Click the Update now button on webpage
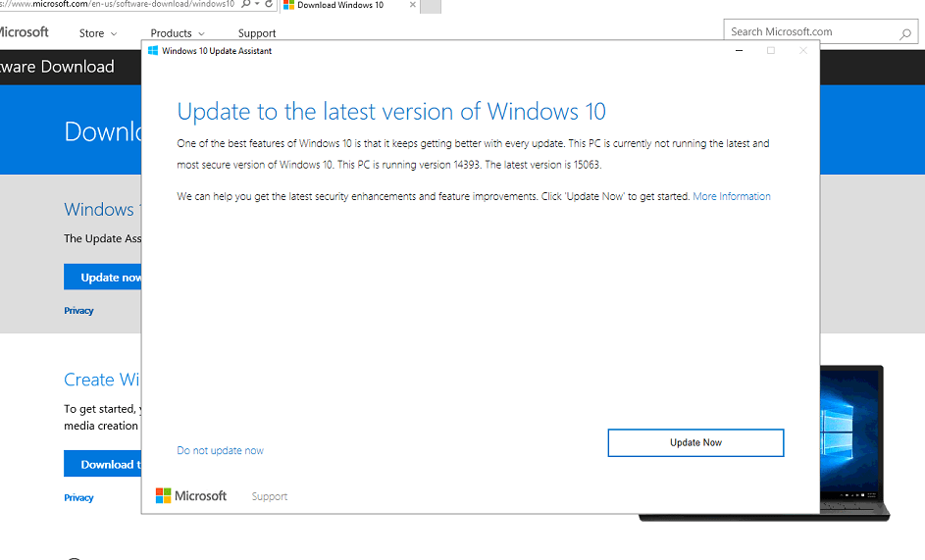 [103, 278]
